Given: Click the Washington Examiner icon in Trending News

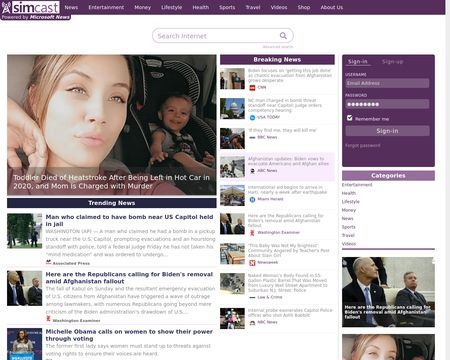Looking at the screenshot, I should [48, 319].
